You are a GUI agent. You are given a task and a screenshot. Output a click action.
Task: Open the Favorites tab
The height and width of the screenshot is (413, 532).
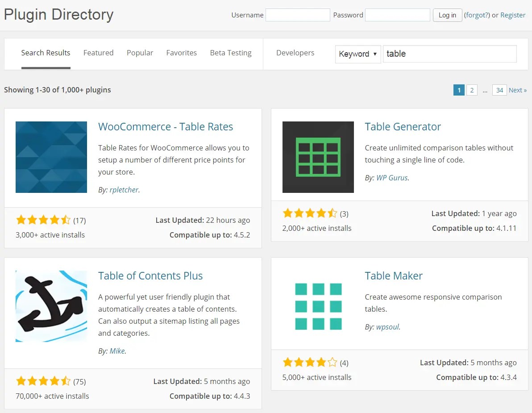(x=182, y=53)
